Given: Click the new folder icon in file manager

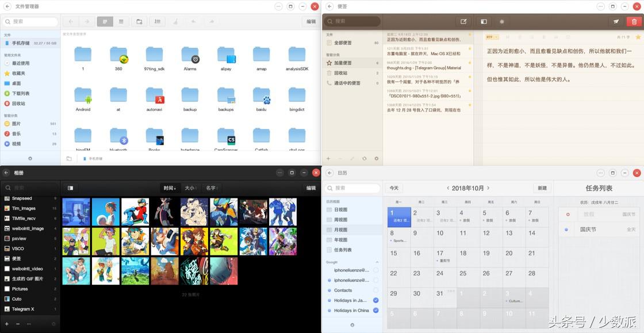Looking at the screenshot, I should coord(139,22).
